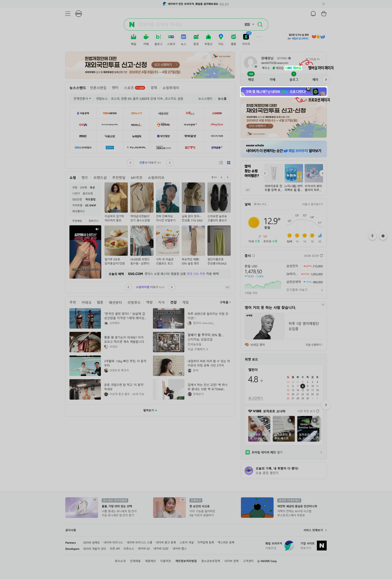
Task: Open the yellow cardigan shopping thumbnail
Action: [x=116, y=198]
